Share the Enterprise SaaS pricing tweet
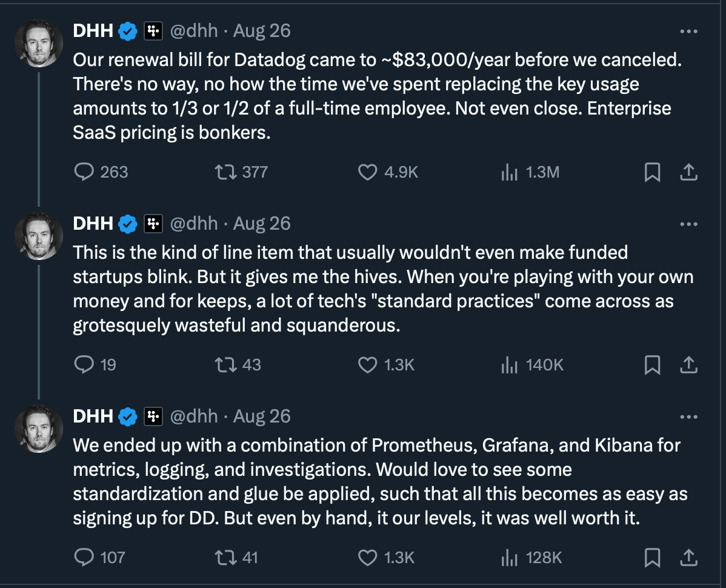Screen dimensions: 726x588 688,173
